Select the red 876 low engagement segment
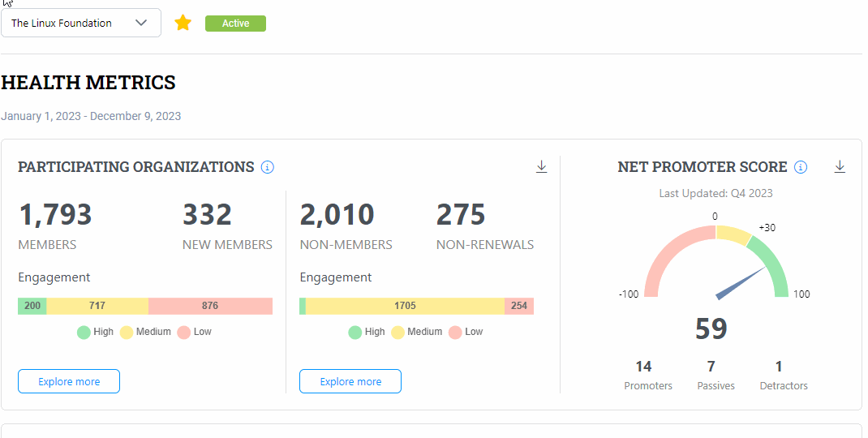This screenshot has height=438, width=868. tap(210, 306)
